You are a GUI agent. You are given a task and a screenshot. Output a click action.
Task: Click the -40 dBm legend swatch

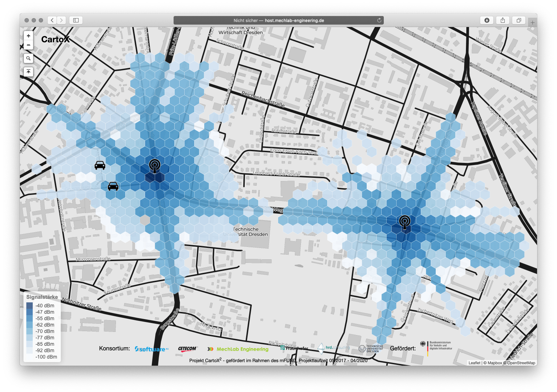[x=30, y=306]
